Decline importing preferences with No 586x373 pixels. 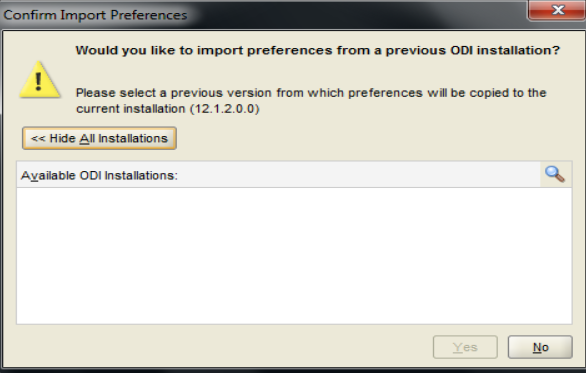(x=540, y=347)
